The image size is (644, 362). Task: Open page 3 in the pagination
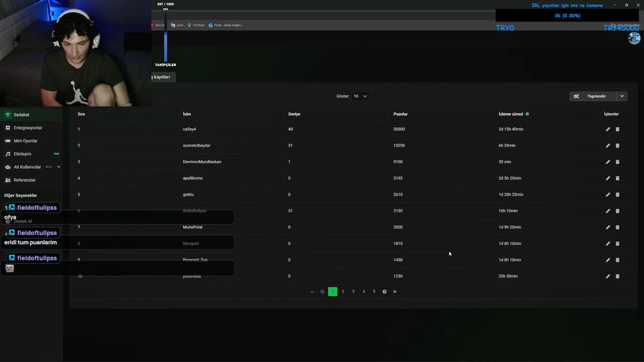353,292
